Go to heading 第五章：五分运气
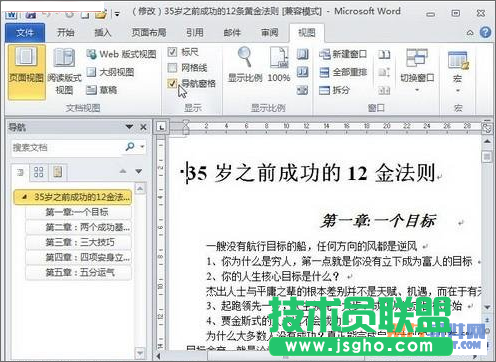This screenshot has height=362, width=496. click(79, 272)
